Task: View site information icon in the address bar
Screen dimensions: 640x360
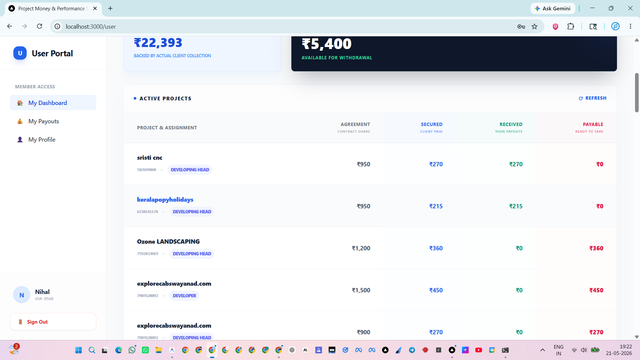Action: 58,27
